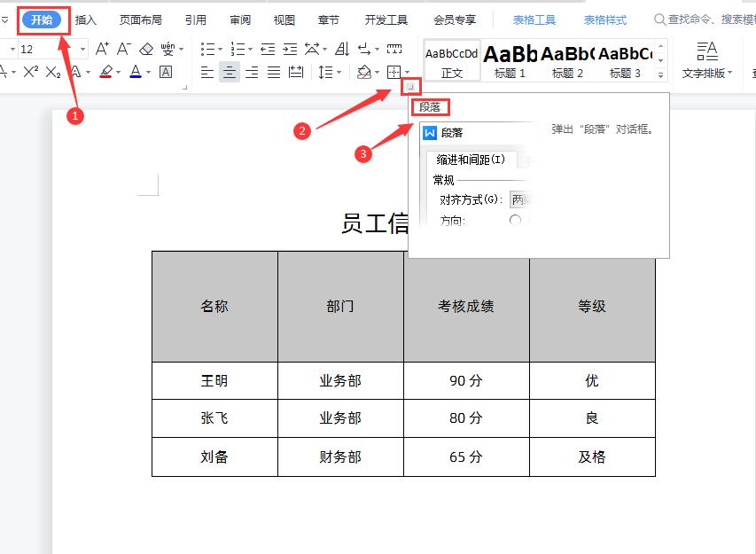Open the line spacing icon
Screen dimensions: 756x554
pos(327,71)
